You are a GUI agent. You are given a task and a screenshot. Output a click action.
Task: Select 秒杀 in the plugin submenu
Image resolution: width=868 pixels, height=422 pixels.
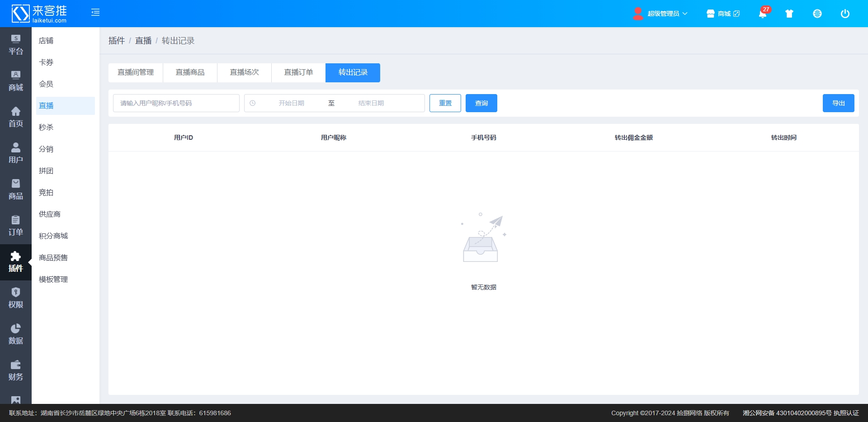pyautogui.click(x=46, y=127)
